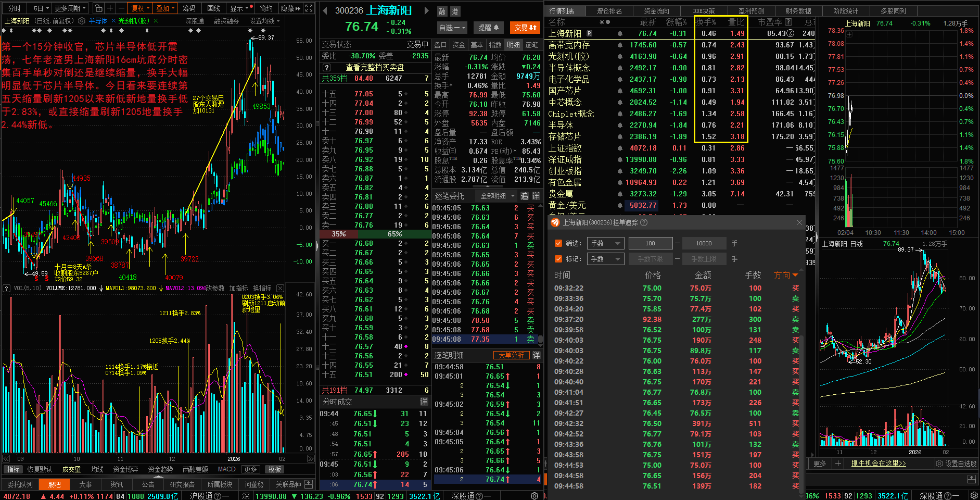Toggle 叠加 overlay button

pos(166,8)
